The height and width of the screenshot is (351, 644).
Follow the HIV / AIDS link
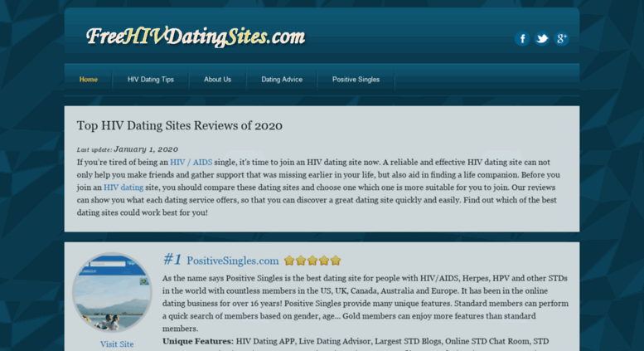(191, 163)
